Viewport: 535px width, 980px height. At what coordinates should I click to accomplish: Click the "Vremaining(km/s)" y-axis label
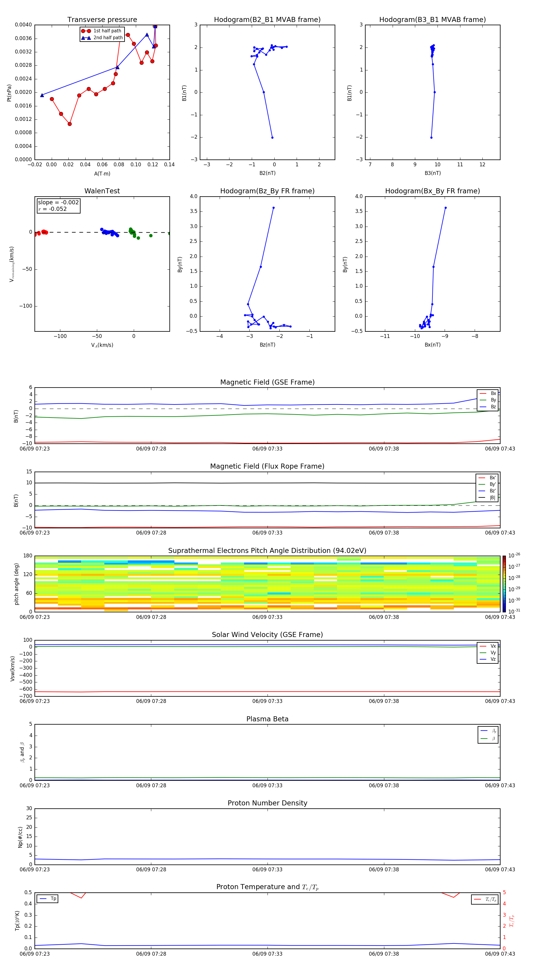(12, 264)
